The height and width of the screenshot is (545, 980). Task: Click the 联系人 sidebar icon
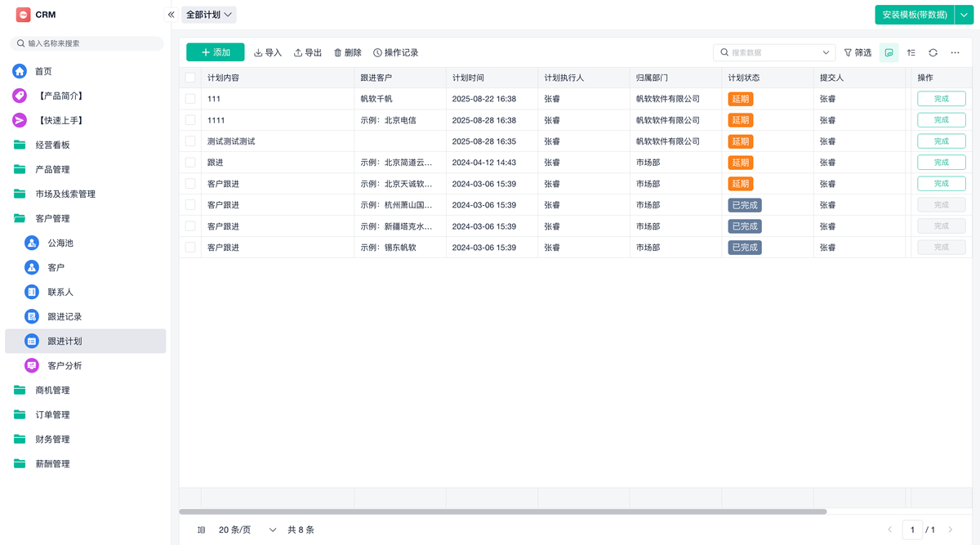(32, 292)
